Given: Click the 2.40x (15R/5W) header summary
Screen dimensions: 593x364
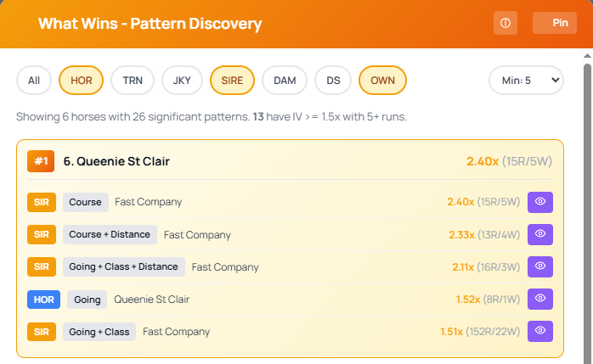Looking at the screenshot, I should coord(509,161).
